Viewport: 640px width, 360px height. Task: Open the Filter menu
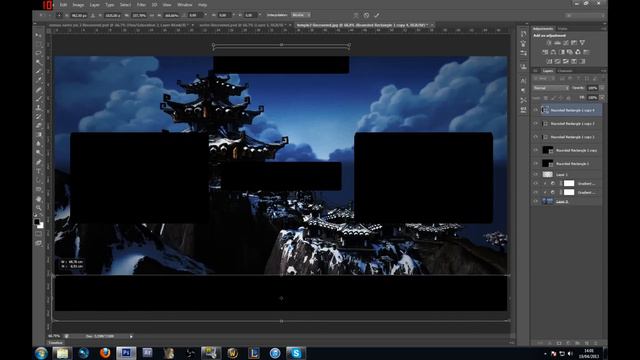pos(141,5)
